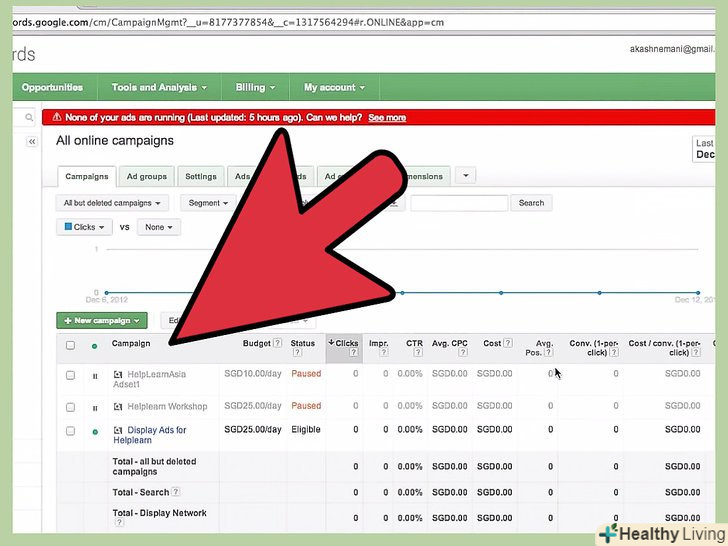
Task: Click the warning triangle icon in red alert bar
Action: (57, 118)
